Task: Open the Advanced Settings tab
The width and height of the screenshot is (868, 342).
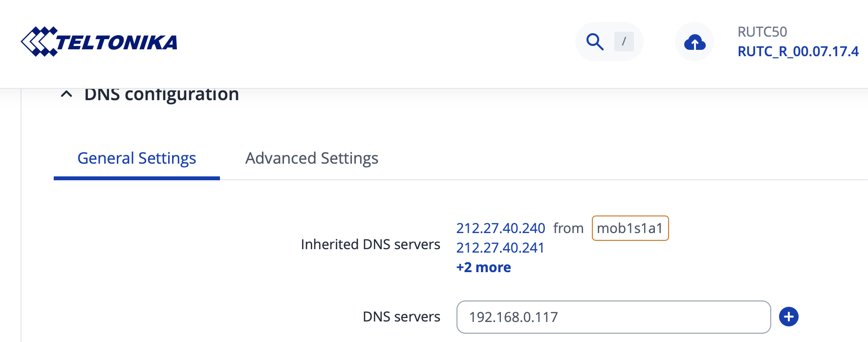Action: (x=312, y=158)
